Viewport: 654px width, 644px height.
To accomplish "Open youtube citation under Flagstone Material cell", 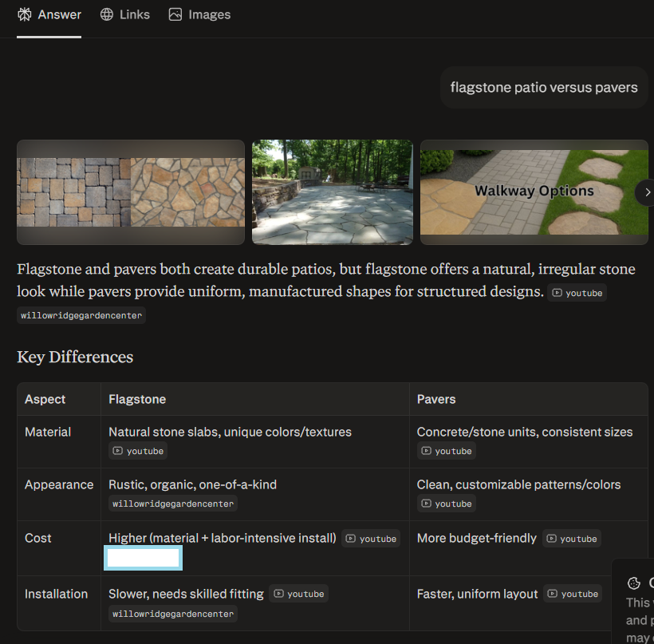I will 138,451.
